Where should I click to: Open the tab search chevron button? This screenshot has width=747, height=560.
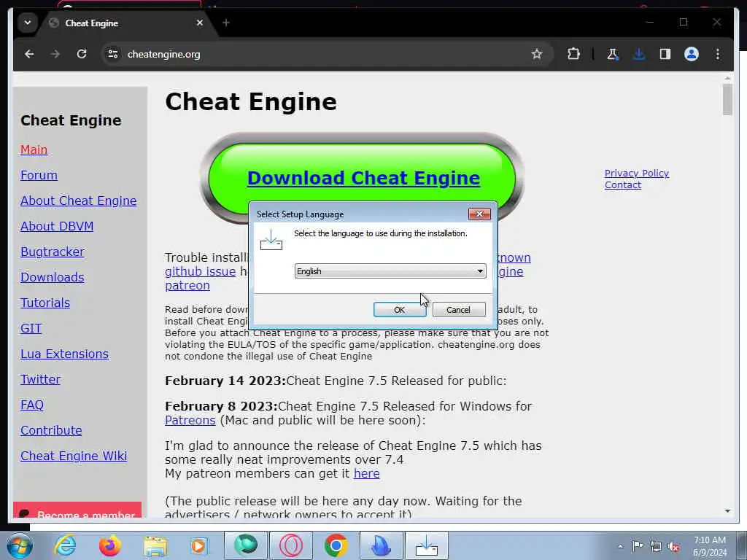[28, 23]
